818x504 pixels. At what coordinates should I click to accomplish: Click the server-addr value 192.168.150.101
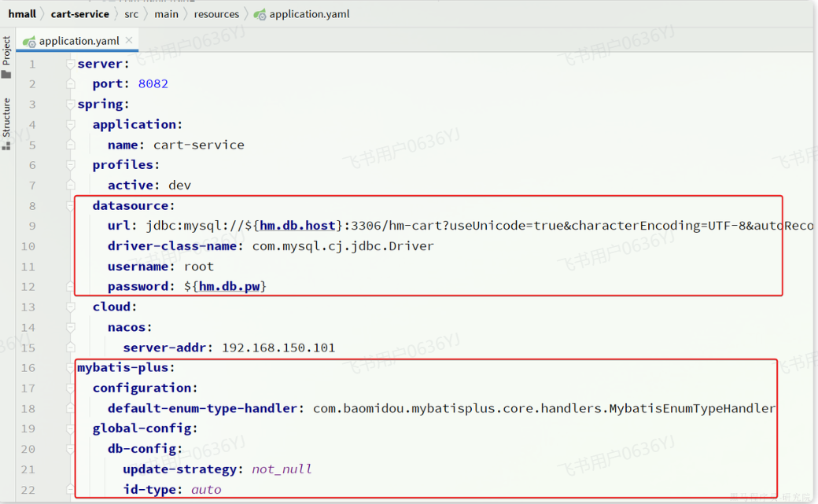click(x=278, y=348)
